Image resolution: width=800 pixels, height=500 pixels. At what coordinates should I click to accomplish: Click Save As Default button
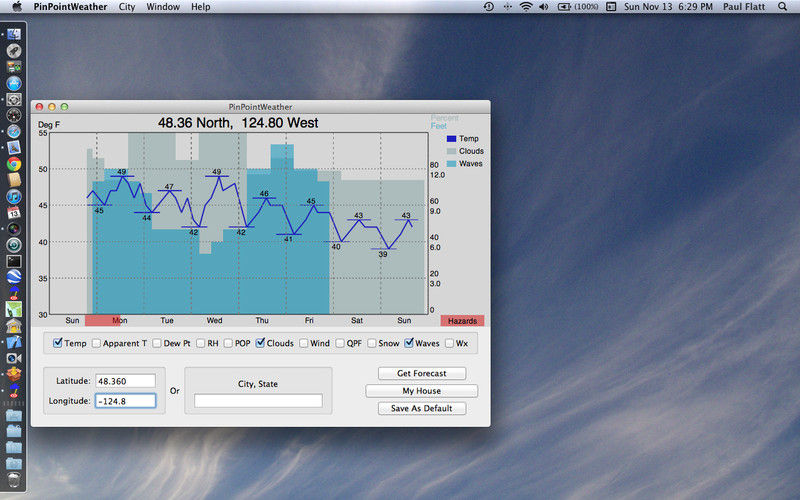point(421,408)
